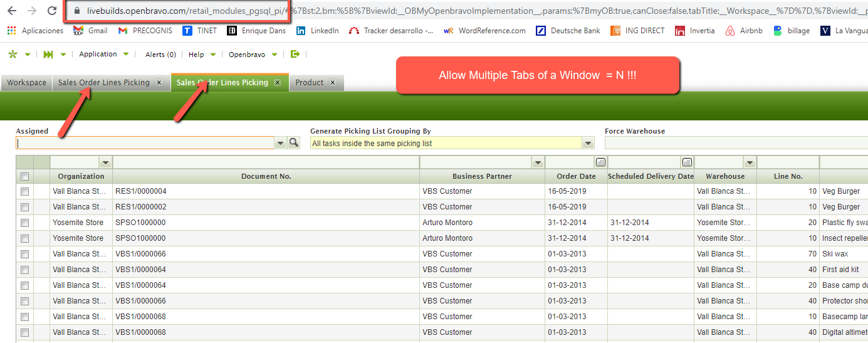Image resolution: width=868 pixels, height=343 pixels.
Task: Open Alerts (0)
Action: coord(160,55)
